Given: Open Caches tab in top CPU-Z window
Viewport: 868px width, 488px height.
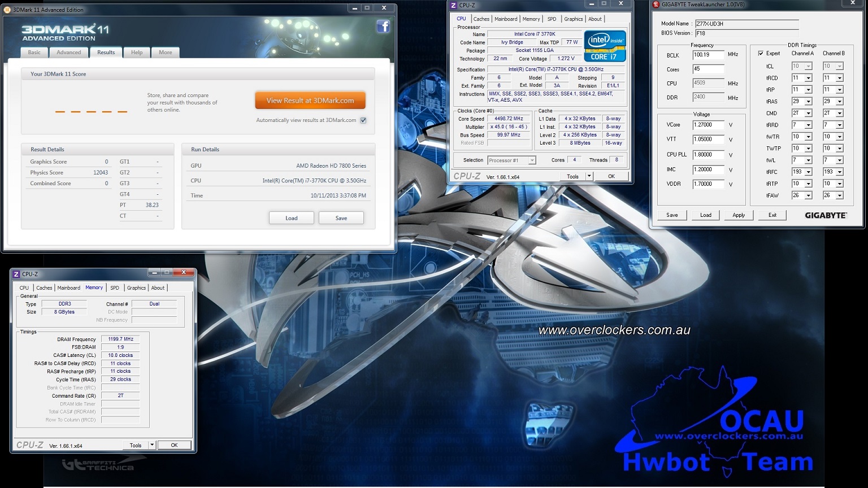Looking at the screenshot, I should tap(481, 19).
